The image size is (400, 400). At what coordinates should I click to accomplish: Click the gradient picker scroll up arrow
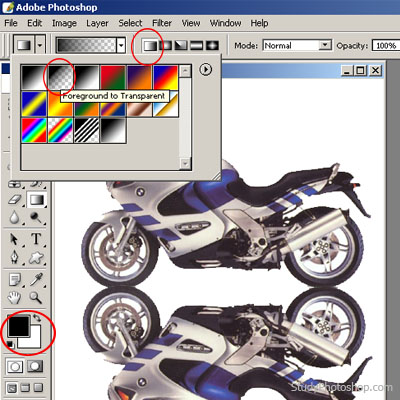(185, 71)
